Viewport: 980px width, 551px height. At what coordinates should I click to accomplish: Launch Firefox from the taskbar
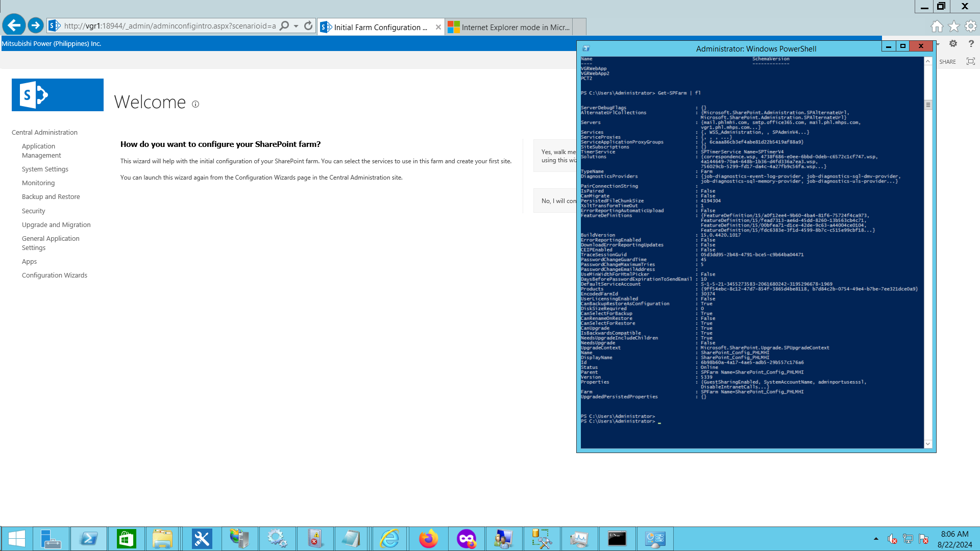coord(428,539)
